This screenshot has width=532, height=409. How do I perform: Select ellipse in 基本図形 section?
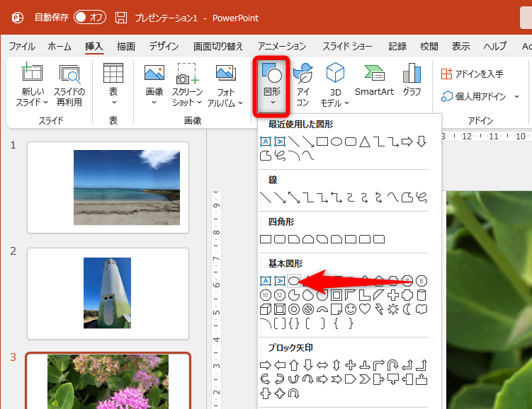(x=294, y=281)
